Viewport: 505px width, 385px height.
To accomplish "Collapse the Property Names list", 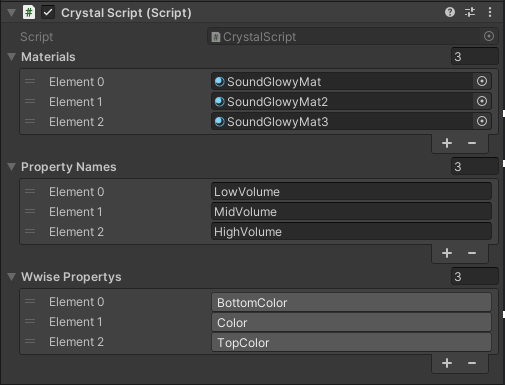I will 11,167.
